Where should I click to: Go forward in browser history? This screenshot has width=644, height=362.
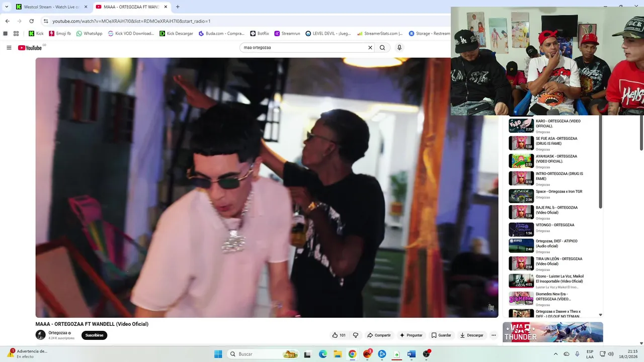pyautogui.click(x=19, y=21)
